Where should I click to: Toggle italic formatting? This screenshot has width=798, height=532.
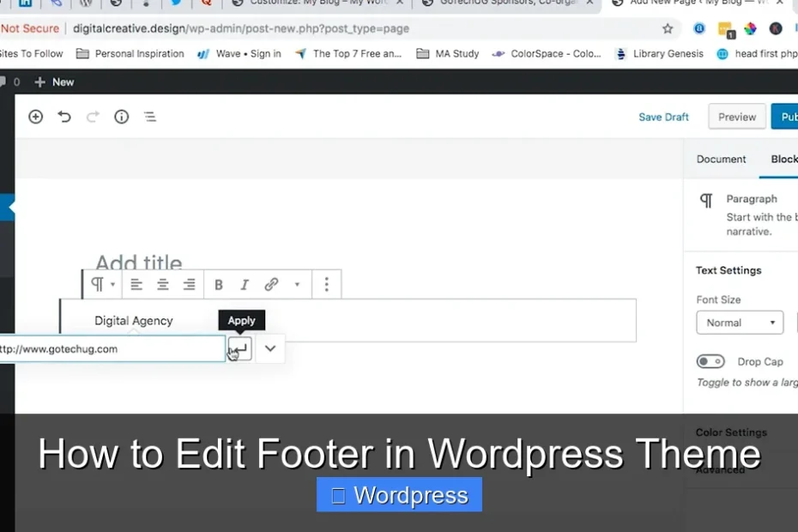[245, 284]
